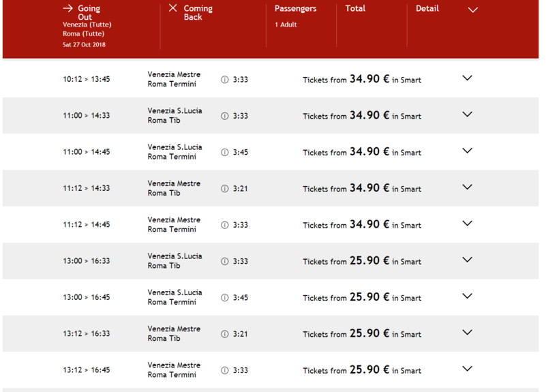Expand the 13:00 > 16:33 train row

click(x=467, y=260)
